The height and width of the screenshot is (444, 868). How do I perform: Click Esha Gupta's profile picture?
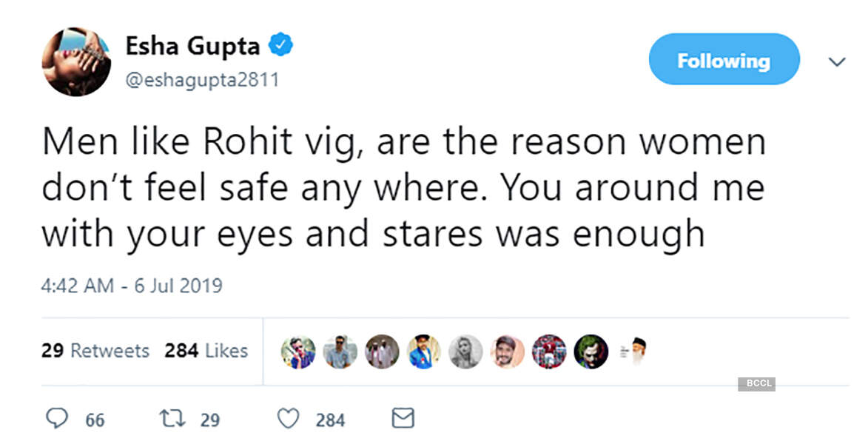76,61
